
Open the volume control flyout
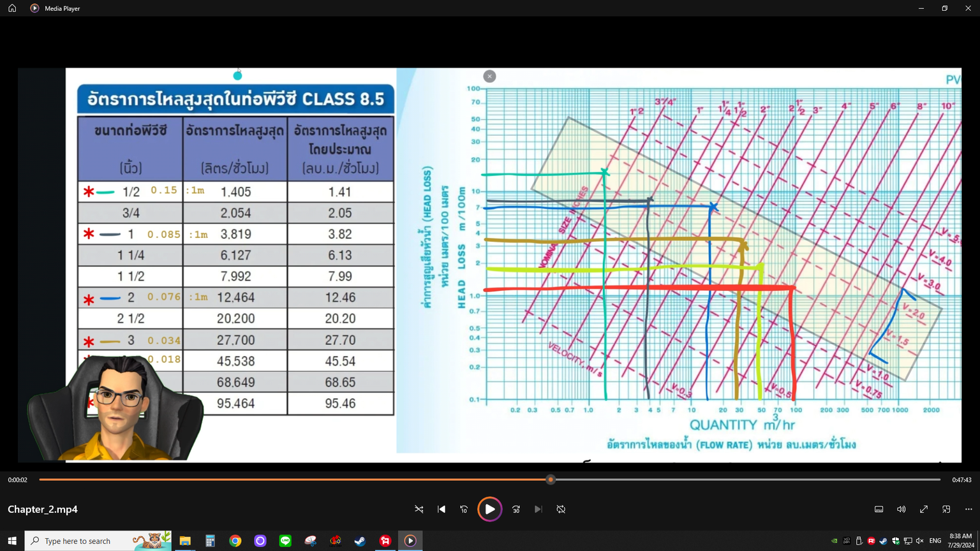tap(901, 510)
